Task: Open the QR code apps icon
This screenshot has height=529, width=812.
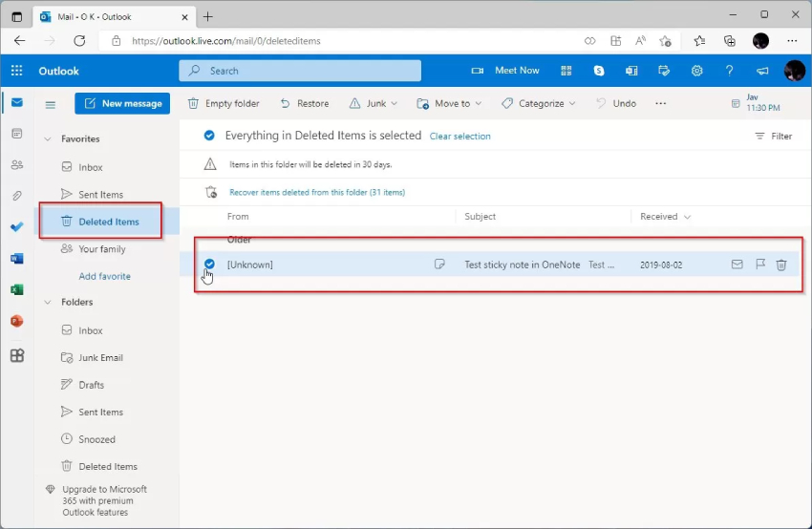Action: 566,71
